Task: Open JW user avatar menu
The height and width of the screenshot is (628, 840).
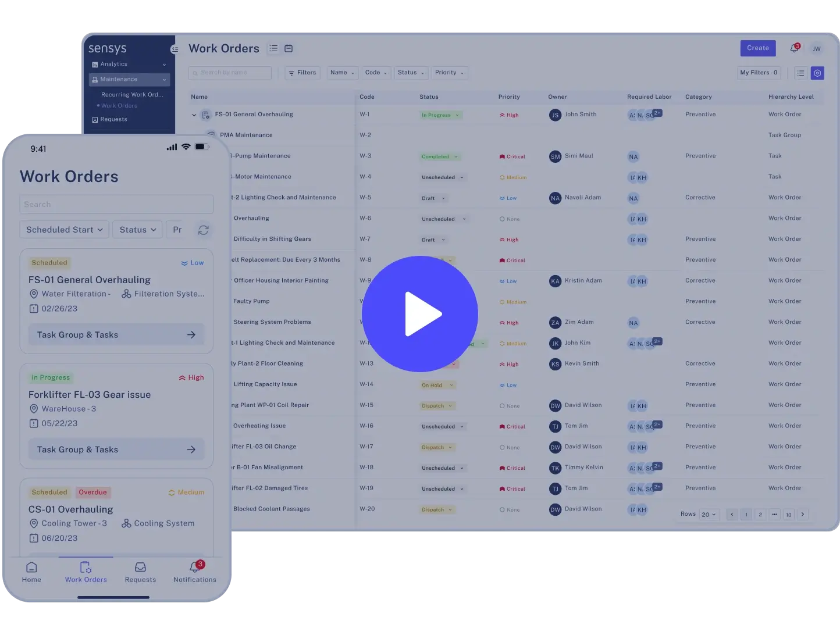Action: (817, 49)
